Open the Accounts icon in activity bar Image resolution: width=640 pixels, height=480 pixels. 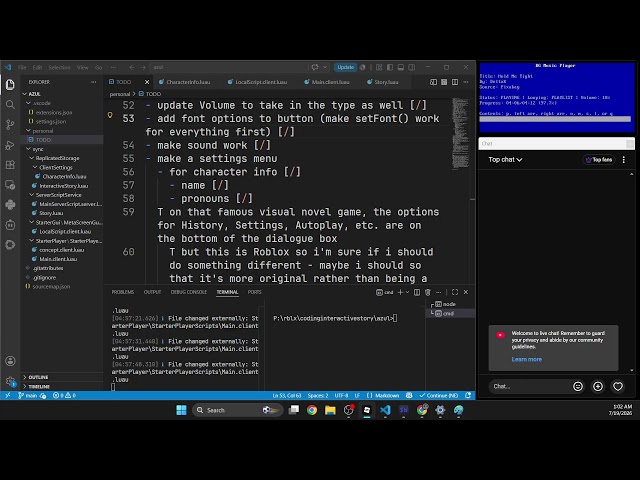point(10,361)
